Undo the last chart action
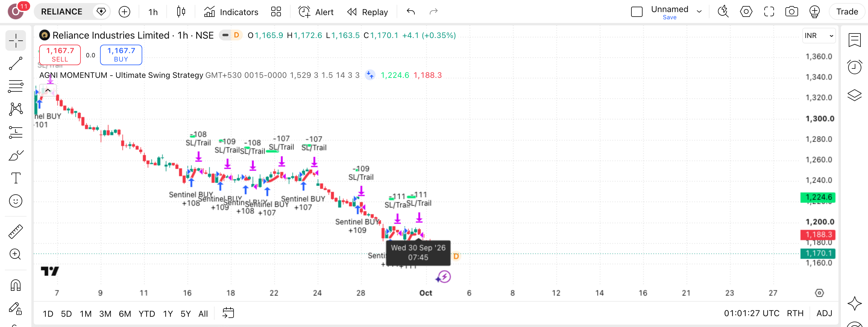 411,12
